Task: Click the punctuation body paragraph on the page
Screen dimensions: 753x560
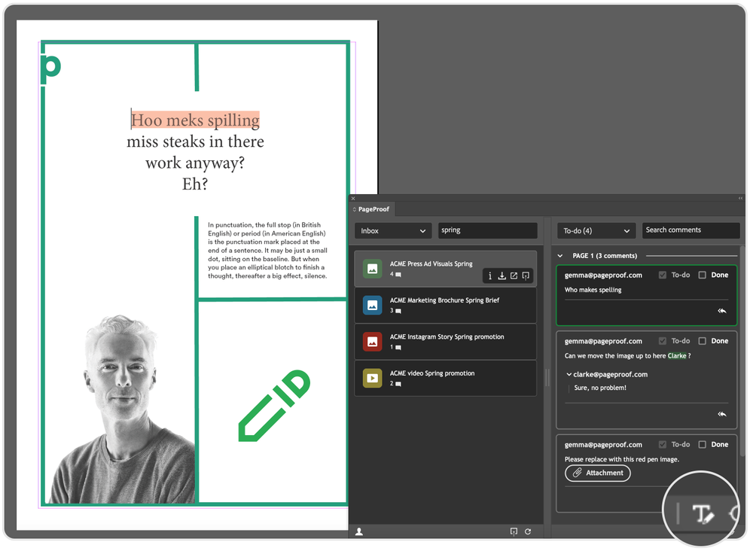Action: pyautogui.click(x=267, y=251)
